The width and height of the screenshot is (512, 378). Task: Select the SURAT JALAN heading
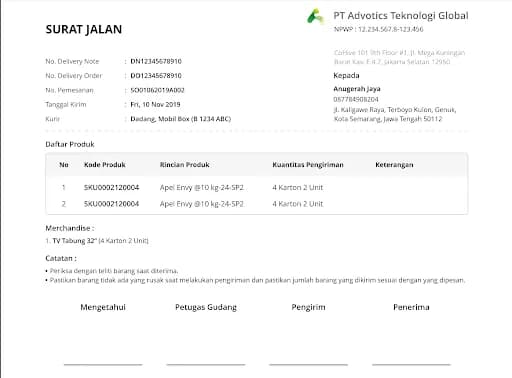point(84,29)
